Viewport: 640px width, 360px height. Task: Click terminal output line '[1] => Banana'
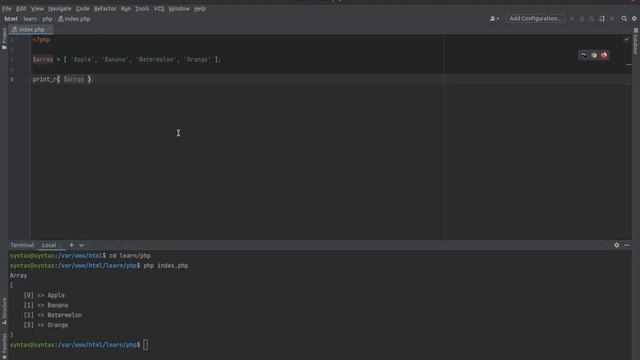(46, 305)
